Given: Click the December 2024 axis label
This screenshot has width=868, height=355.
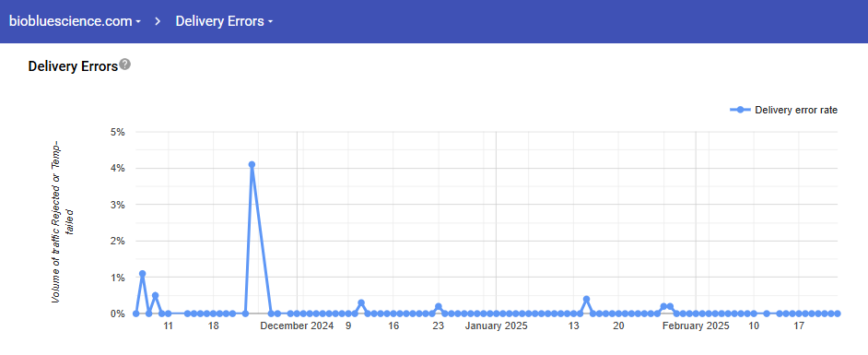Looking at the screenshot, I should pos(298,325).
